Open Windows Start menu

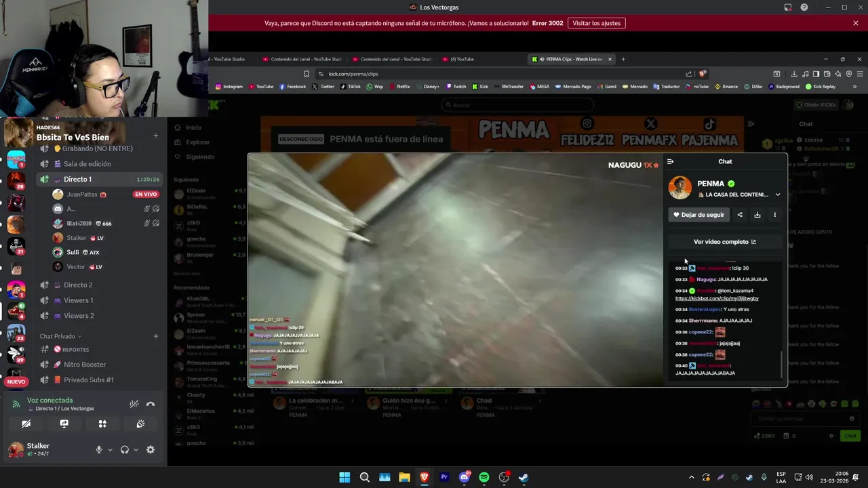point(344,477)
